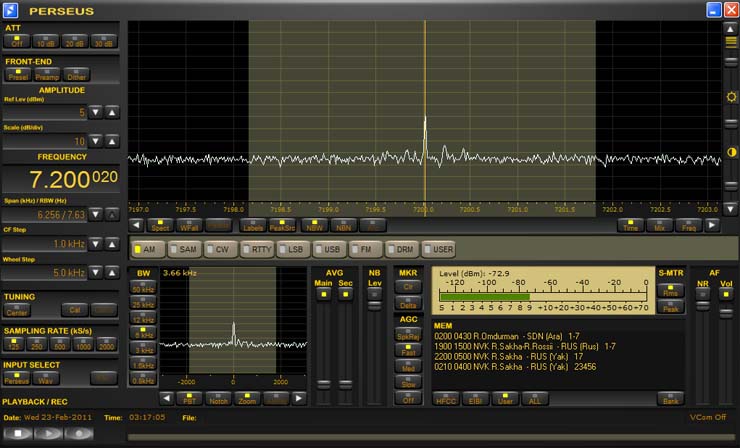This screenshot has height=448, width=740.
Task: Click the Cal tuning button
Action: coord(75,310)
